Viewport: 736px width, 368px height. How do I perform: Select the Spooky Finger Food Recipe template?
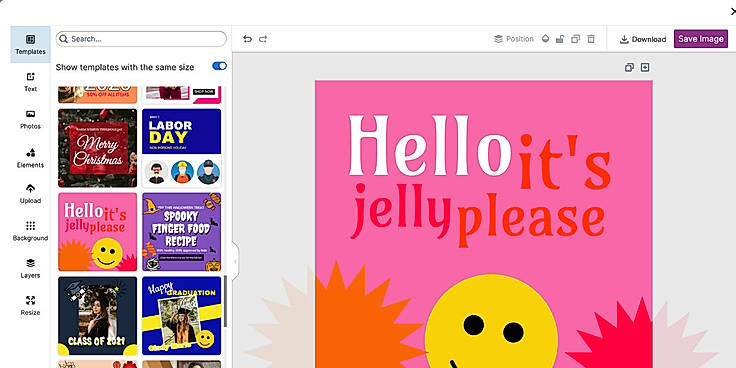pos(182,232)
